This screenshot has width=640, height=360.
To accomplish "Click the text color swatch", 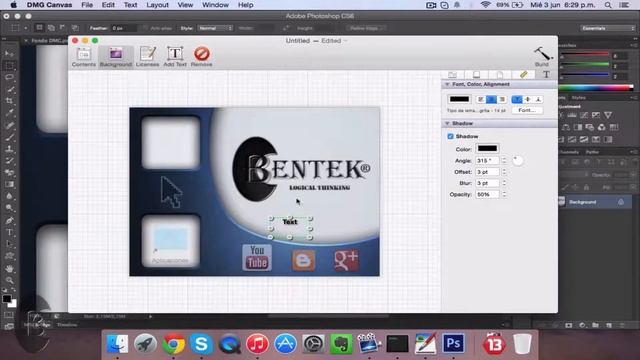I will 460,99.
